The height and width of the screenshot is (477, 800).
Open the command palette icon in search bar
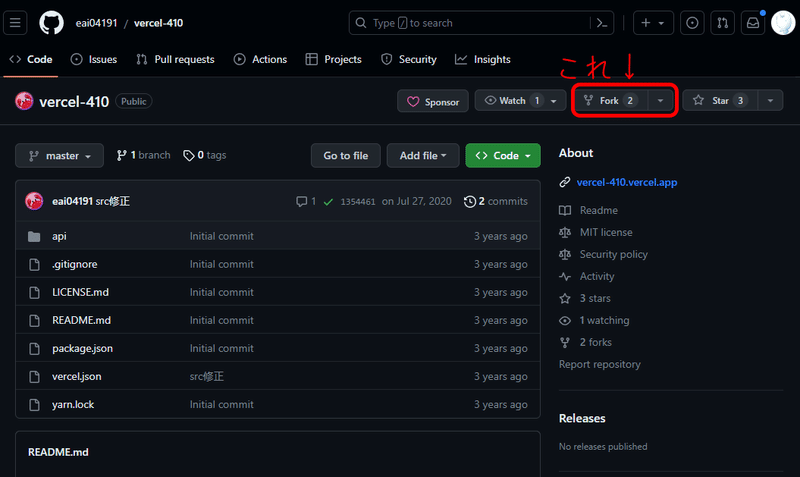point(602,23)
